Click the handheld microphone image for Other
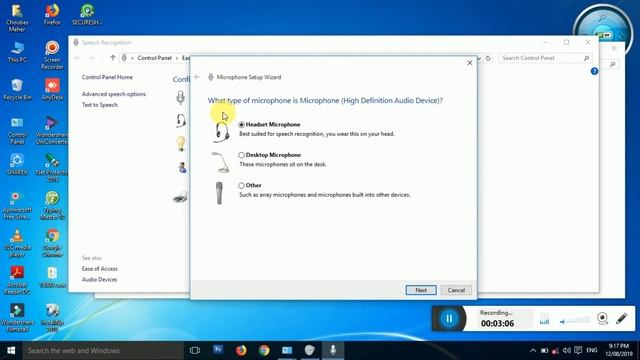 219,193
